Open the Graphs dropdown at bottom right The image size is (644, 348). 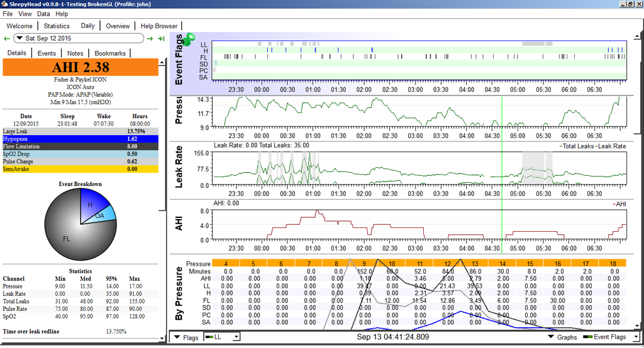(562, 337)
